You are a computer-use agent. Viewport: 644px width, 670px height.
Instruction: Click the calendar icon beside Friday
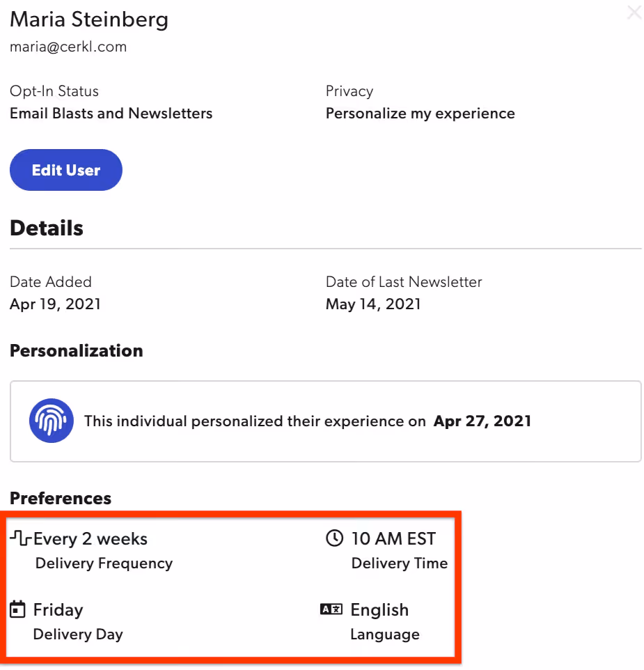(x=17, y=609)
